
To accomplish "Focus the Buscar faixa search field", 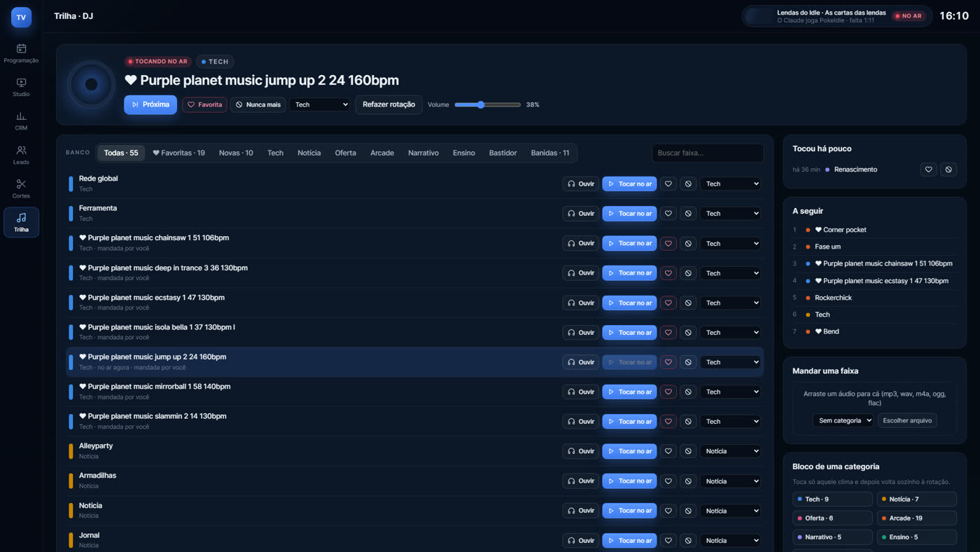I will click(x=708, y=153).
